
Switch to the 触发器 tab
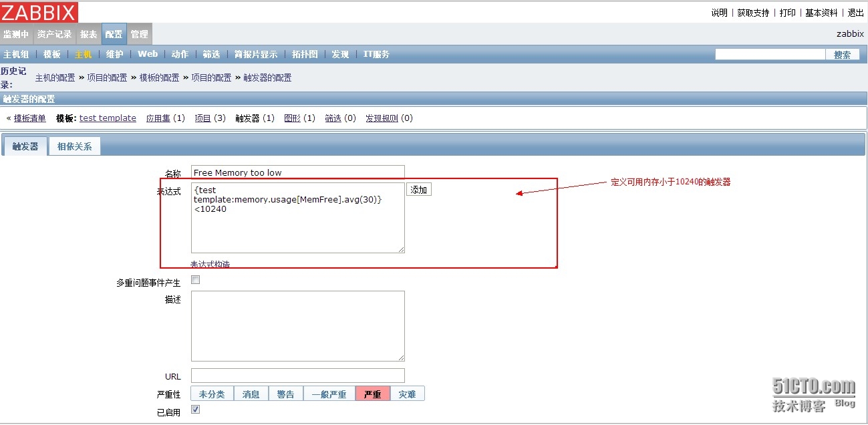coord(25,146)
